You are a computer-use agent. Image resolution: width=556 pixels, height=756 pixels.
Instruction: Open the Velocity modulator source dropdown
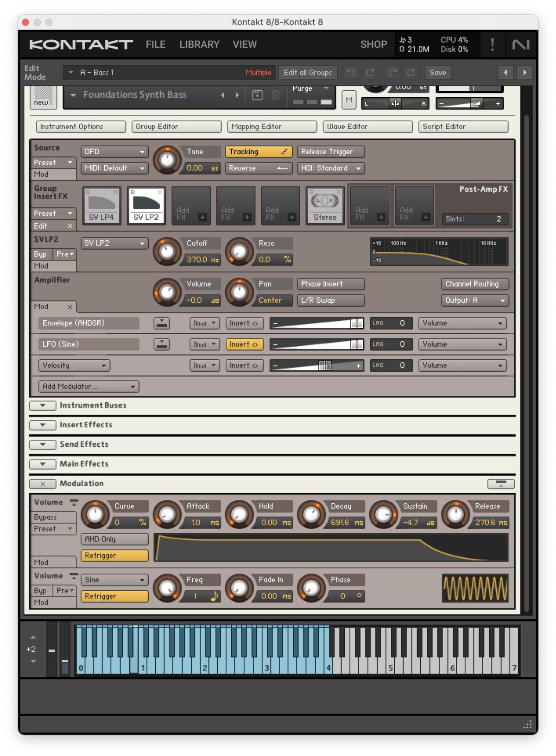pyautogui.click(x=74, y=365)
